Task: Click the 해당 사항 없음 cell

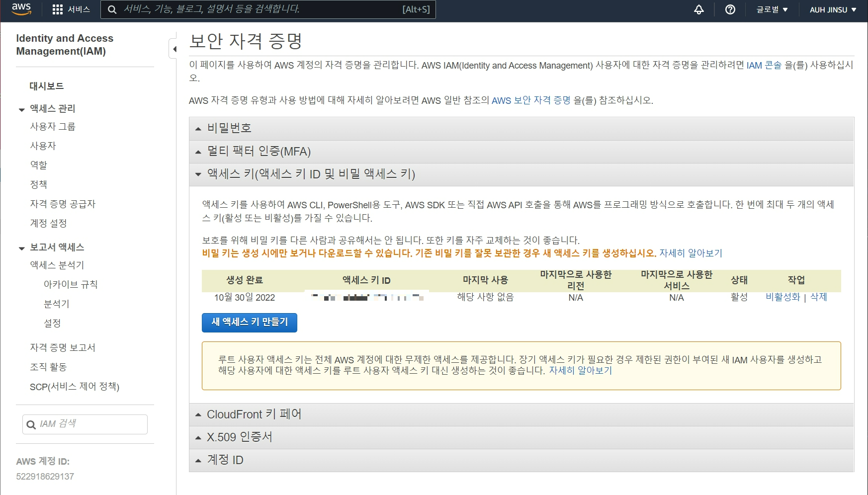Action: (485, 297)
